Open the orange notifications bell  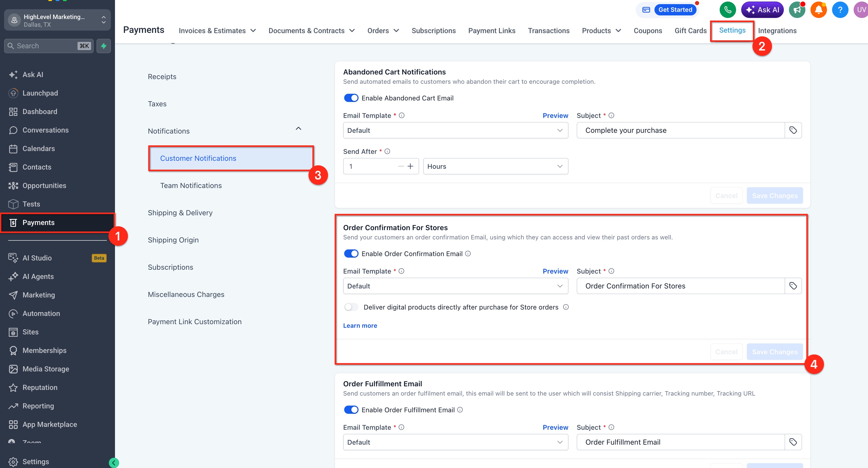pyautogui.click(x=818, y=10)
